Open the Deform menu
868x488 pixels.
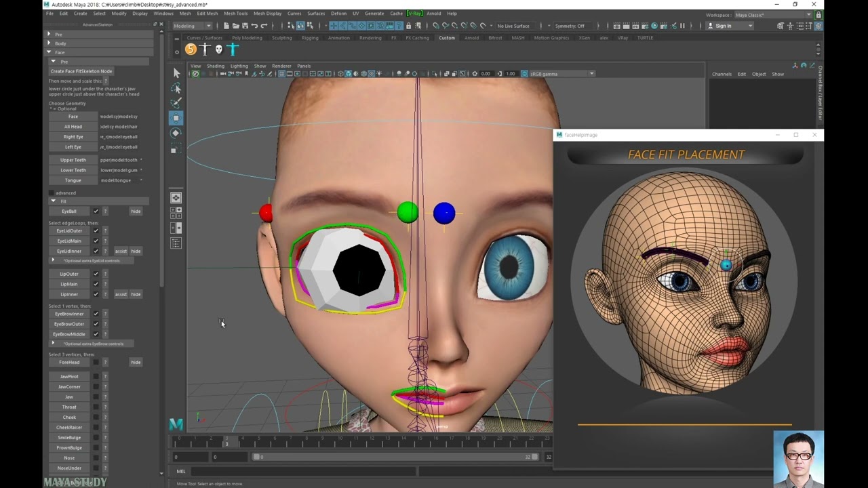click(338, 14)
